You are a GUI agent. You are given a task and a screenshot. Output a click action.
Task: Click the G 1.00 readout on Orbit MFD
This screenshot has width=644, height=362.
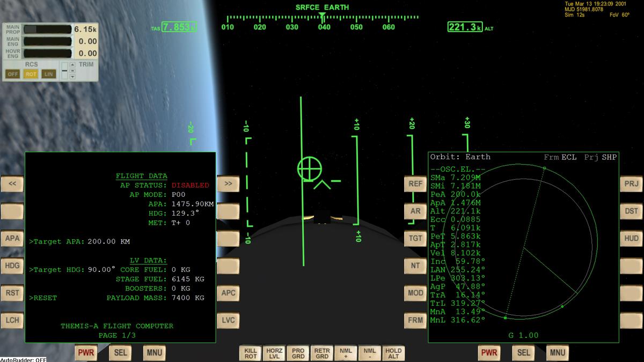[x=523, y=335]
